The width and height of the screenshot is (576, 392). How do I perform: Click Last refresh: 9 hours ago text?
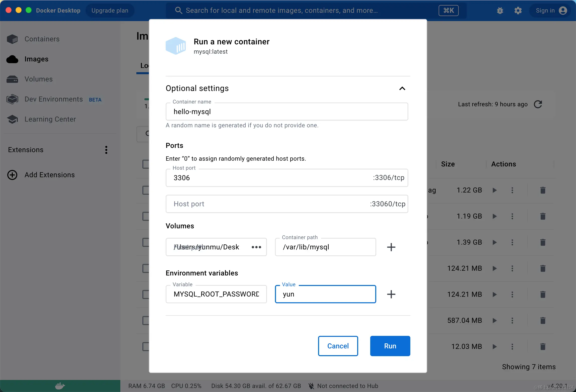[493, 104]
